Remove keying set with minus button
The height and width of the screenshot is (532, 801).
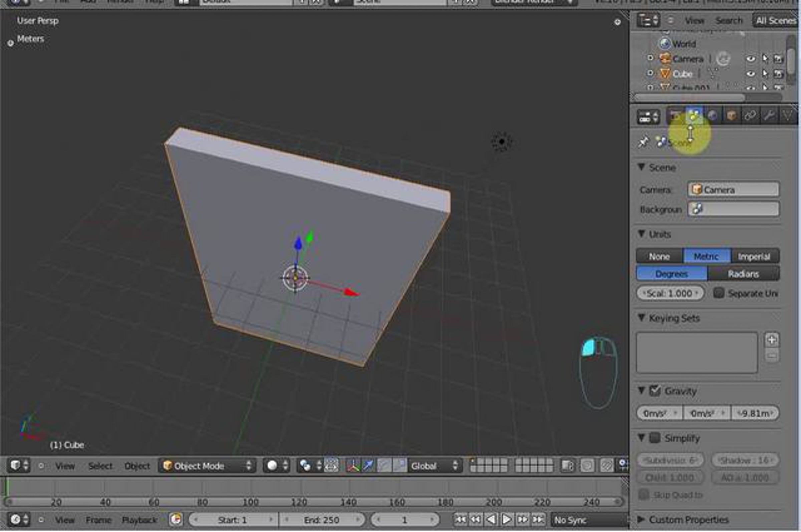pyautogui.click(x=772, y=356)
